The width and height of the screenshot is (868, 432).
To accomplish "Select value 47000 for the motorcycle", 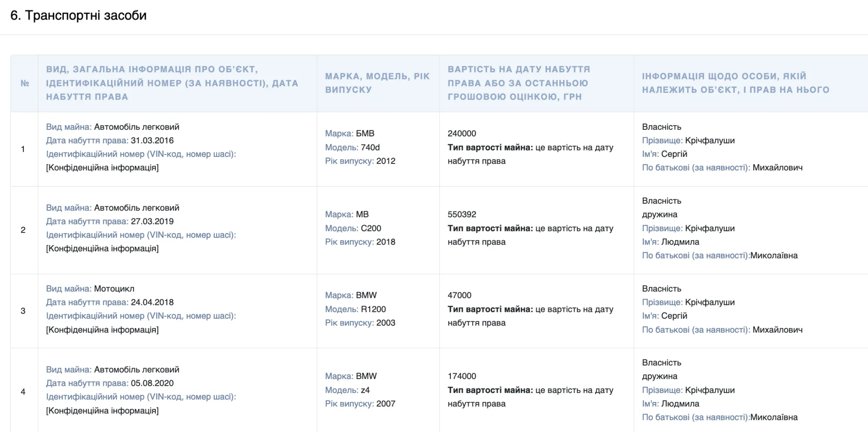I will (459, 295).
